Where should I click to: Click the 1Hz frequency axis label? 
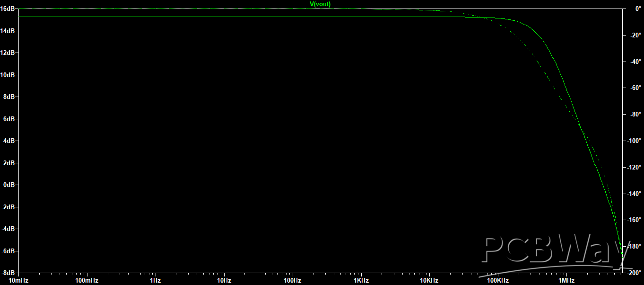click(x=156, y=281)
